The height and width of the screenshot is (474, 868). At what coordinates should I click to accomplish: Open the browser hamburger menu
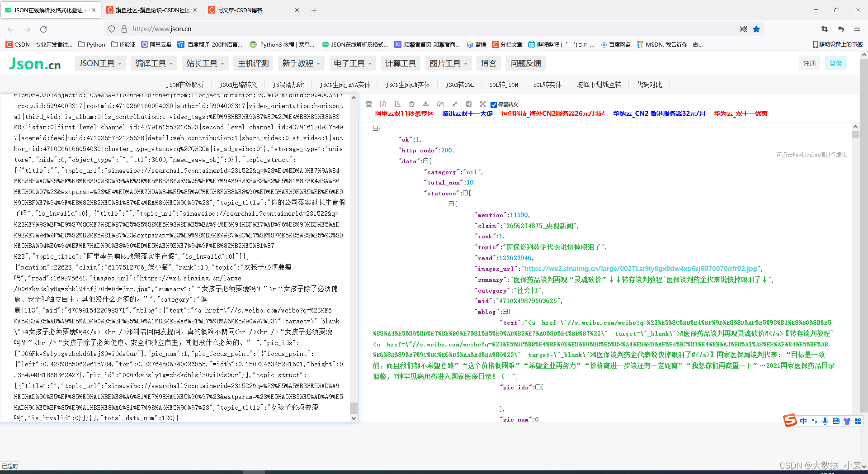click(857, 29)
